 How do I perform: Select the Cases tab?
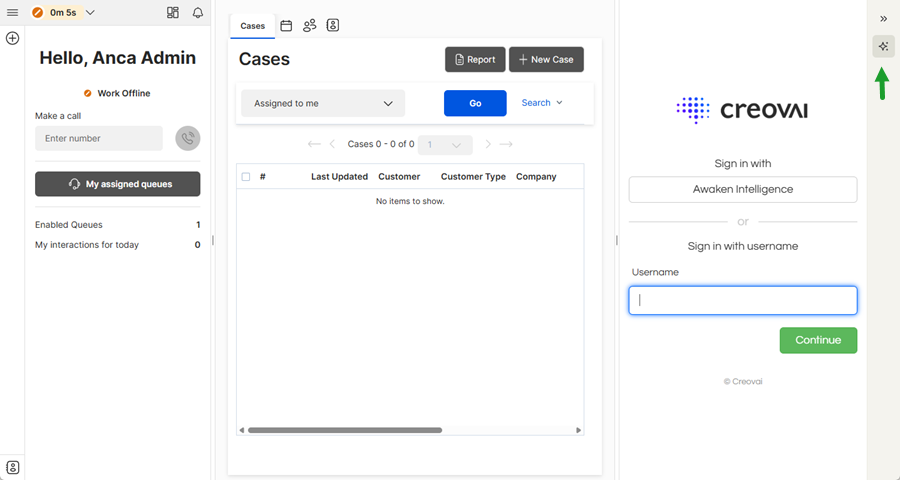[x=253, y=26]
